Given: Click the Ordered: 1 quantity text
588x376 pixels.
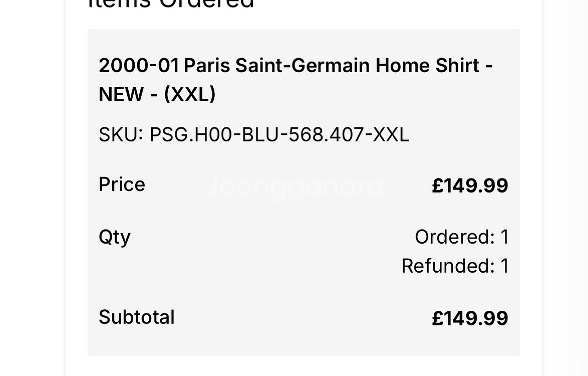Looking at the screenshot, I should pyautogui.click(x=461, y=237).
